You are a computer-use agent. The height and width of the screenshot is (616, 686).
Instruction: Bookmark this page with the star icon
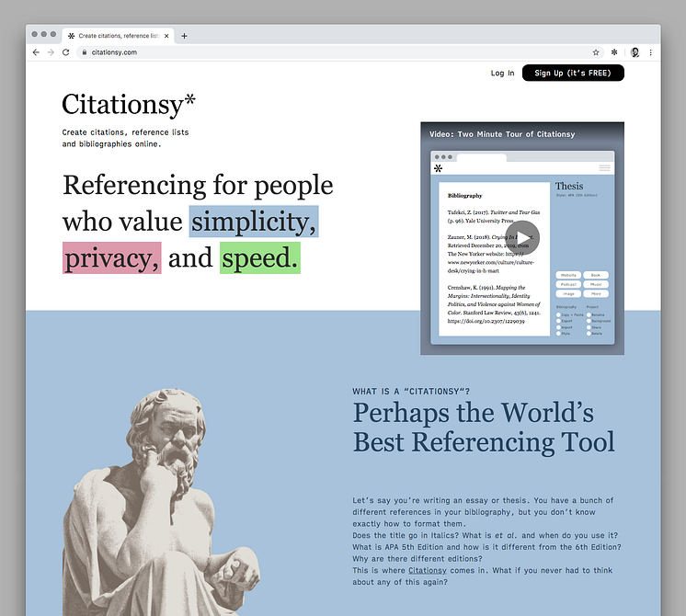tap(596, 52)
